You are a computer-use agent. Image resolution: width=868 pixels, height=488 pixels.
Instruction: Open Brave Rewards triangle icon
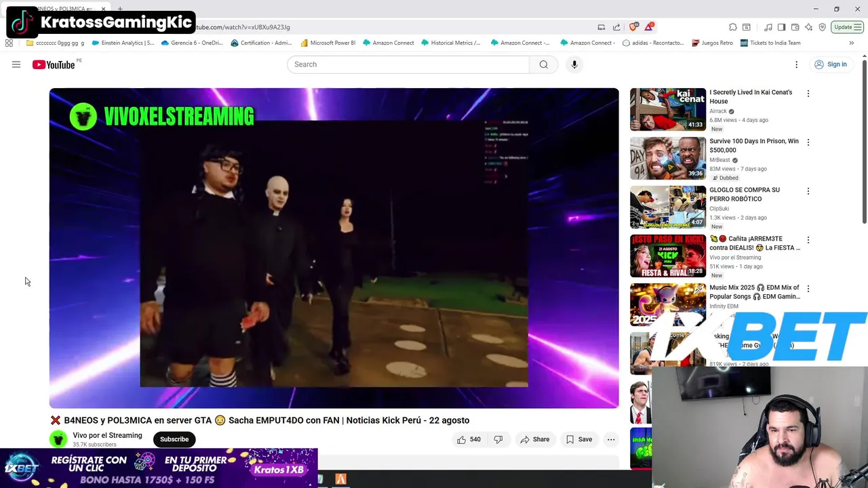click(x=649, y=27)
